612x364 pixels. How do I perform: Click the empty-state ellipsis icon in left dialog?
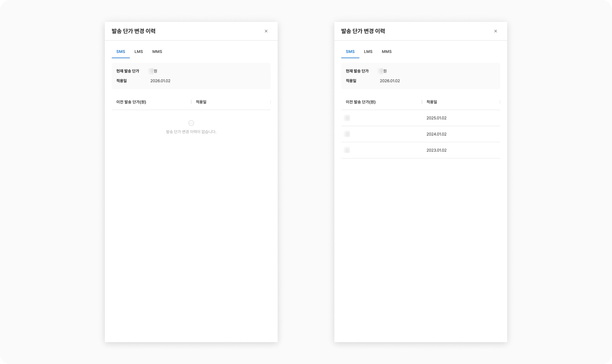pos(191,123)
